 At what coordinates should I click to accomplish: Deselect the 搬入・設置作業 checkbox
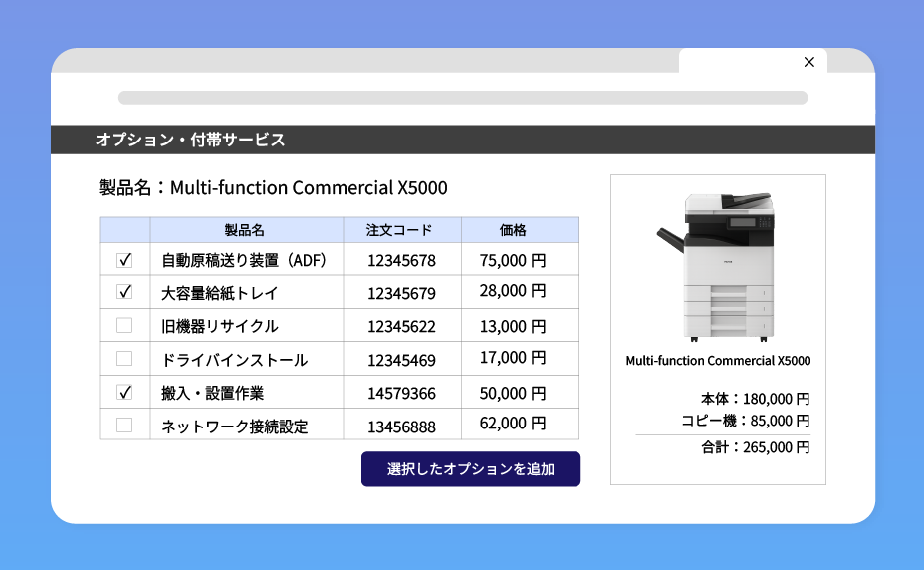point(124,392)
